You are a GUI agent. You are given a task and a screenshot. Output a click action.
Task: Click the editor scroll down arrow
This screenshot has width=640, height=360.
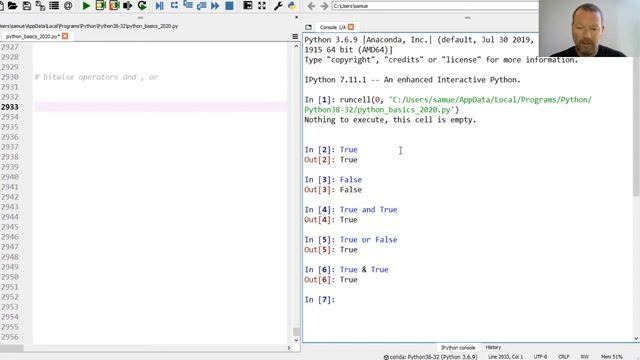[x=296, y=340]
